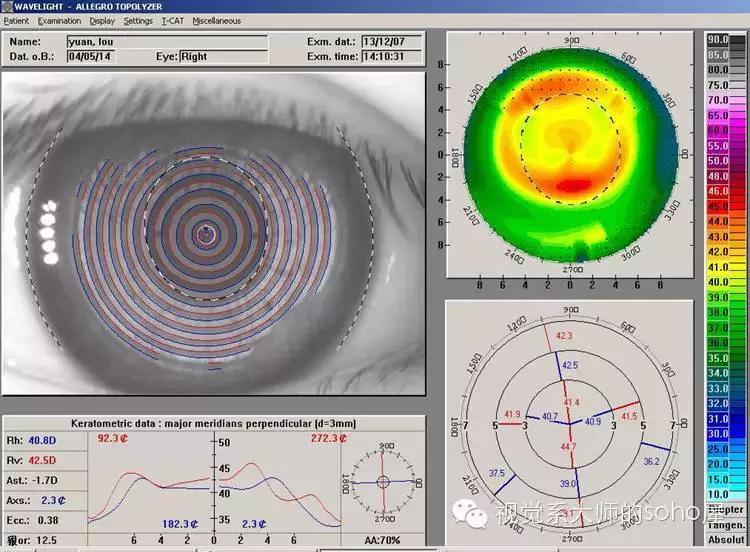This screenshot has width=750, height=552.
Task: Open the Display menu
Action: [x=101, y=20]
